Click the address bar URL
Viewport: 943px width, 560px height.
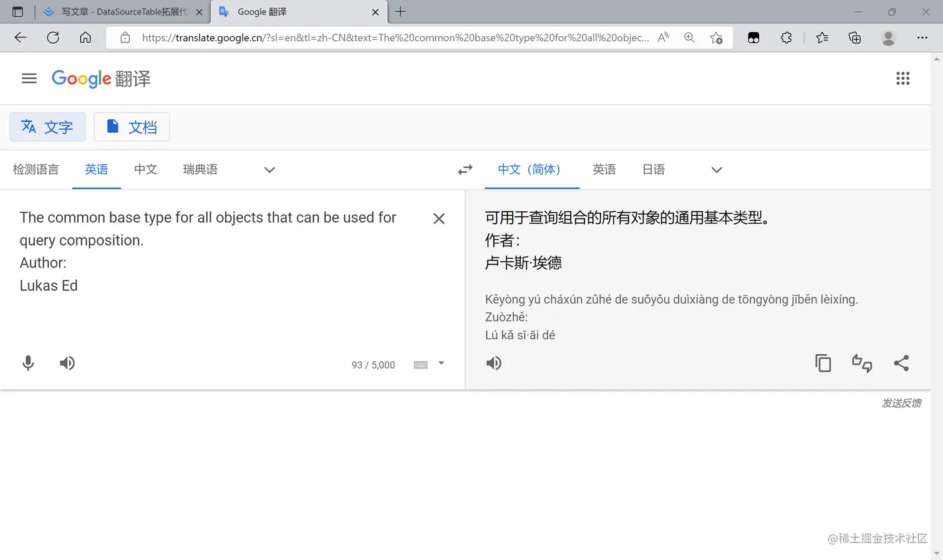point(395,38)
